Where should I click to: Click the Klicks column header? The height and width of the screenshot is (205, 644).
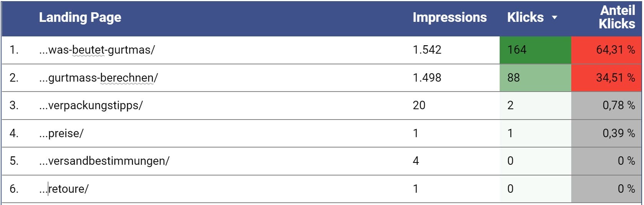click(x=525, y=17)
